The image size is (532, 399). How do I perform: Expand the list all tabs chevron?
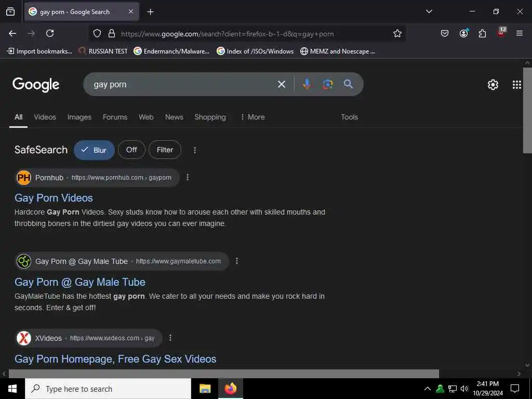tap(429, 11)
